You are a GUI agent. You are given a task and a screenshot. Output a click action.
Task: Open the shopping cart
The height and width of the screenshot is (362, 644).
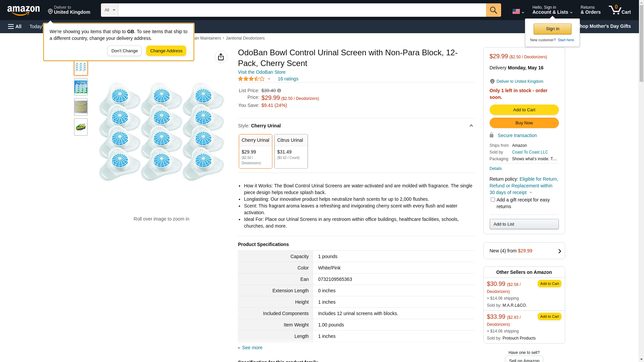tap(620, 10)
